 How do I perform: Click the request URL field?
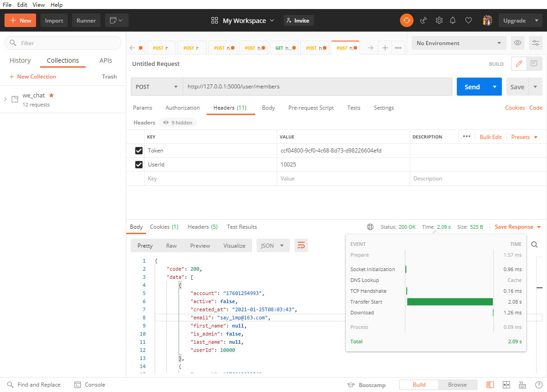pyautogui.click(x=317, y=87)
